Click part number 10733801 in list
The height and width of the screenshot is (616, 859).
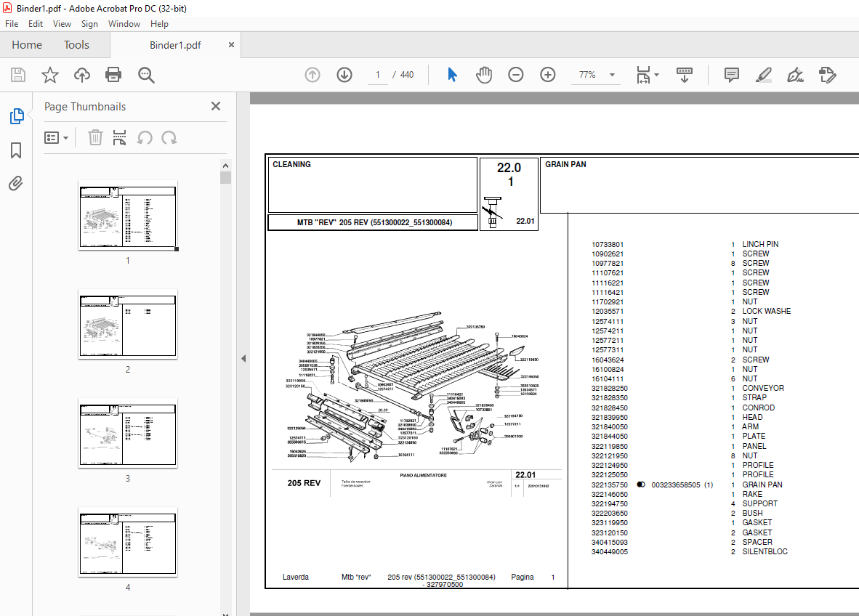pos(607,244)
